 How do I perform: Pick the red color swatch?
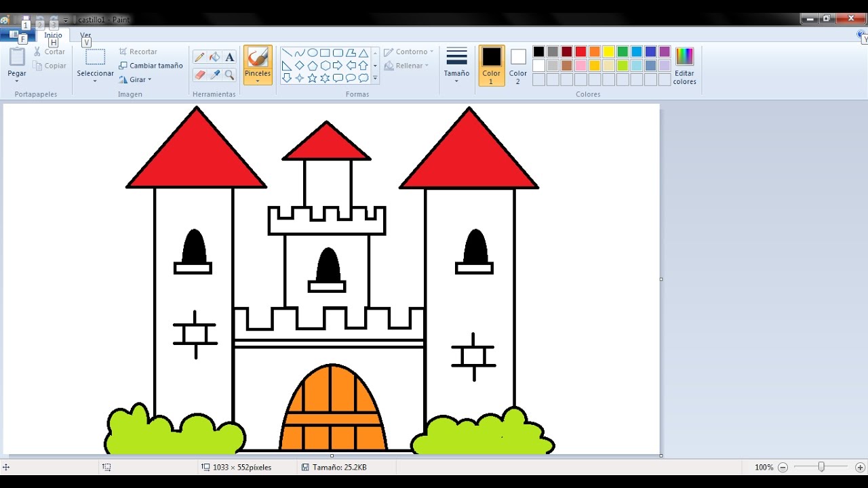coord(580,51)
